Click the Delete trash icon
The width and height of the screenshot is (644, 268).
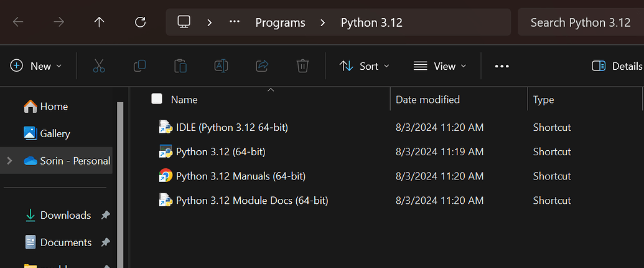point(302,66)
